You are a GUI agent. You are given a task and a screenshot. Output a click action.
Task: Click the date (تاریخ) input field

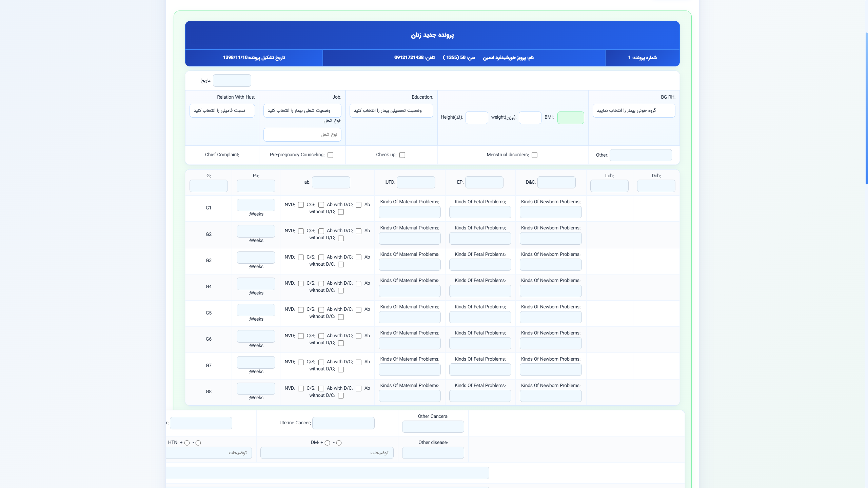pyautogui.click(x=232, y=80)
